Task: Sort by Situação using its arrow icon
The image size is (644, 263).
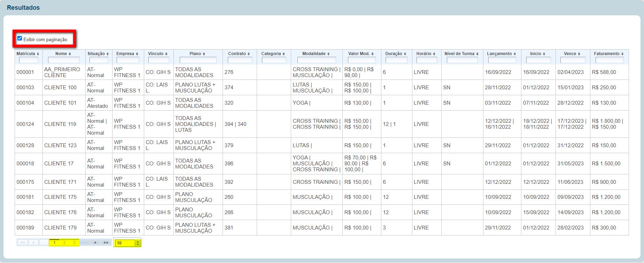Action: pyautogui.click(x=108, y=54)
